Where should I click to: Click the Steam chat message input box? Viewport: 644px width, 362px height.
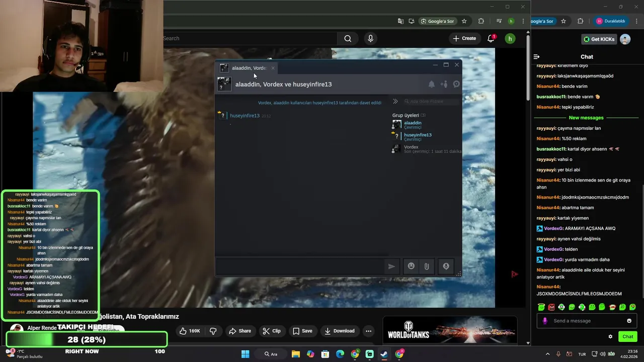pyautogui.click(x=300, y=266)
